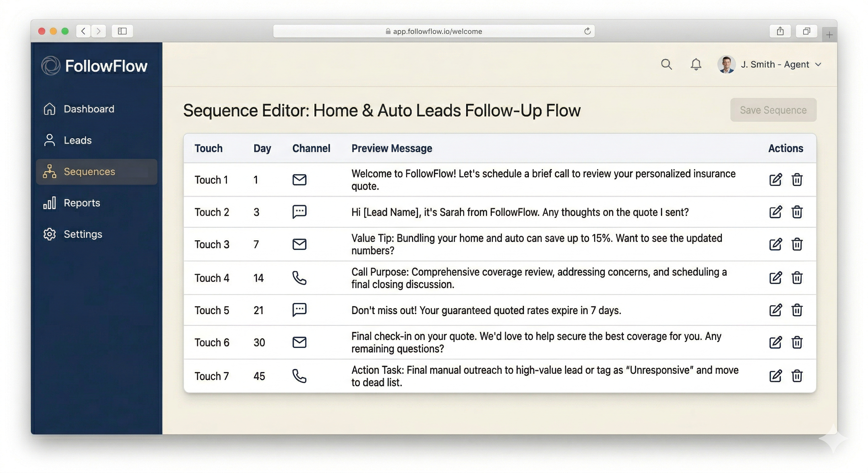The width and height of the screenshot is (868, 473).
Task: Click the SMS chat icon for Touch 2
Action: click(x=299, y=212)
